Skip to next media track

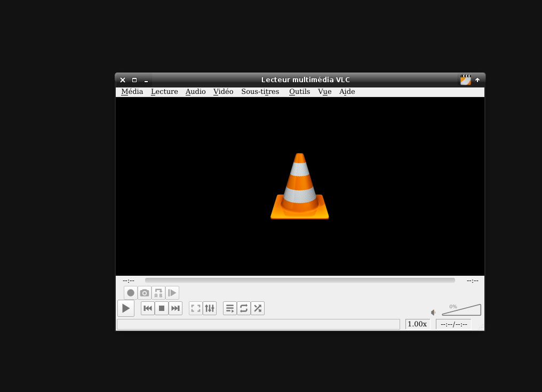pyautogui.click(x=176, y=308)
